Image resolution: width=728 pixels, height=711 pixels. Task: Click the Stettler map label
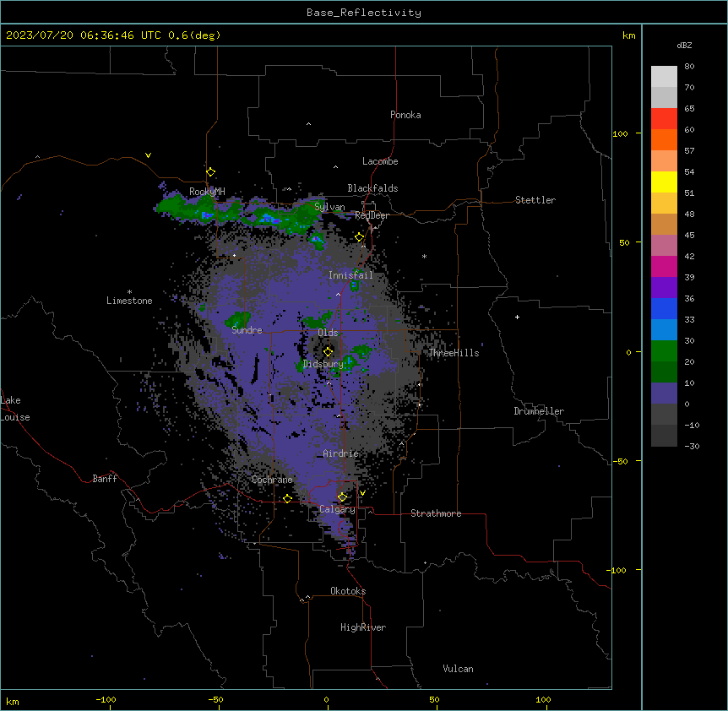pos(535,200)
